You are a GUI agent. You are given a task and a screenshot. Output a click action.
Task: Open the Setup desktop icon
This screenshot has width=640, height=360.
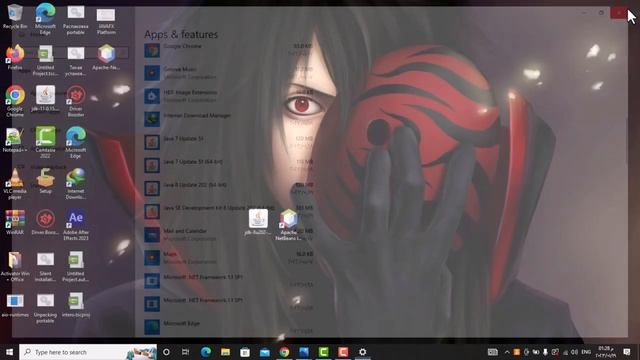[x=45, y=181]
